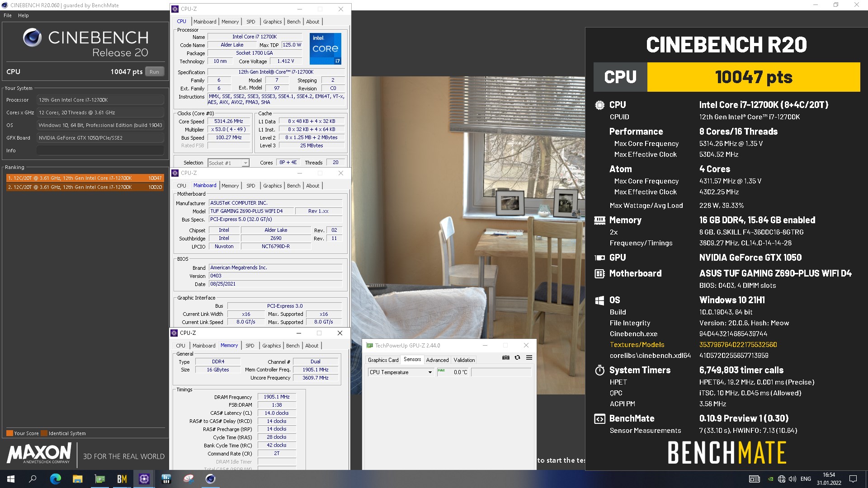Open volume control in tray
868x488 pixels.
tap(792, 479)
